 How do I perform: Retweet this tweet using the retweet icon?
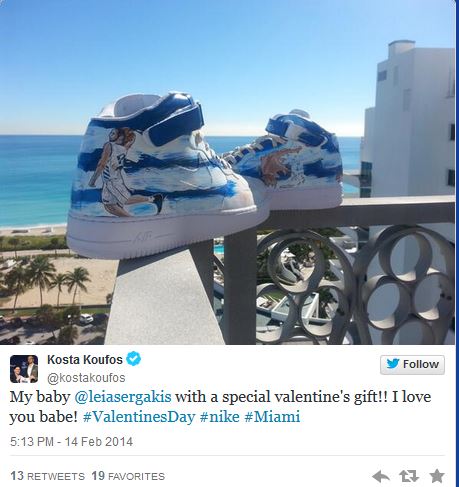(x=409, y=476)
